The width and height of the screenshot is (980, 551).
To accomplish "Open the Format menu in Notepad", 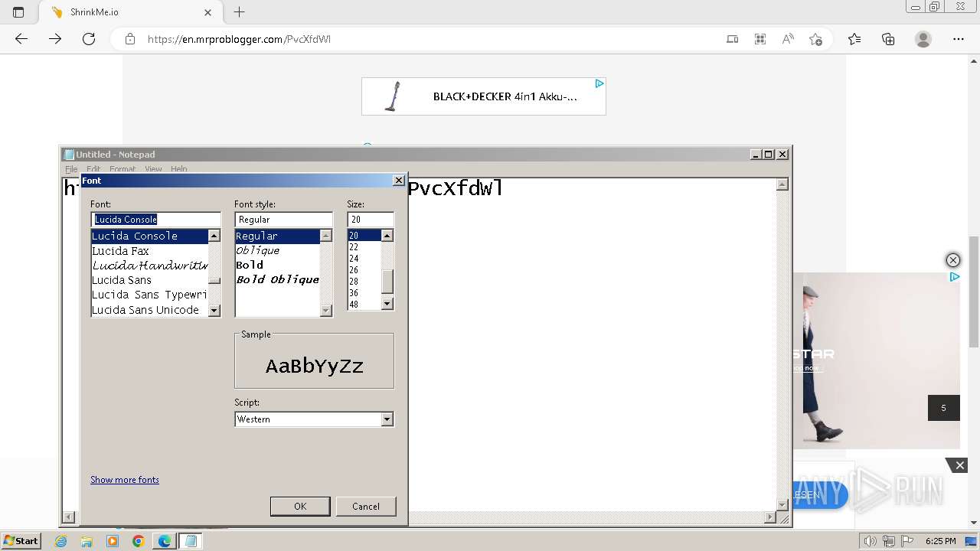I will pos(122,169).
